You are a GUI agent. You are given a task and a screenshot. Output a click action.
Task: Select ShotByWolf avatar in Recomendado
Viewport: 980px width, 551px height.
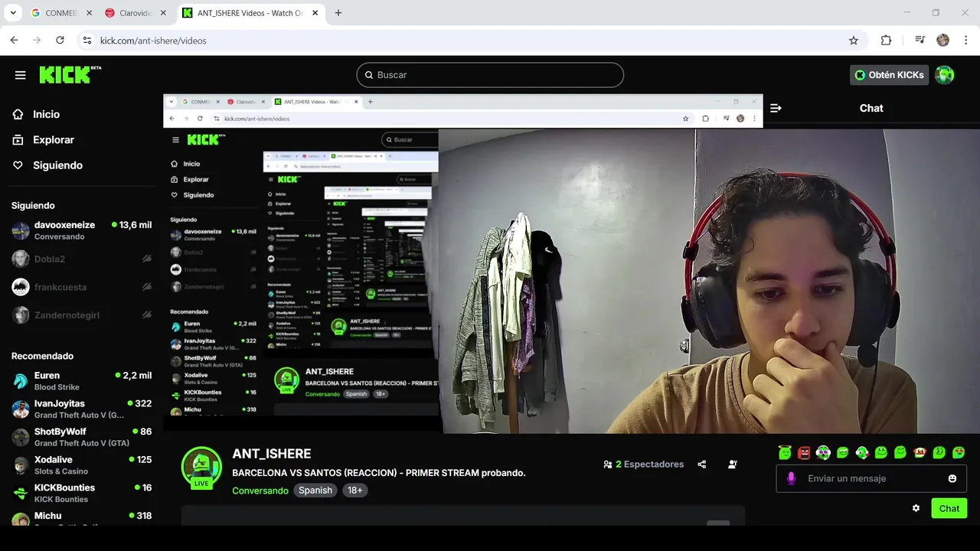tap(21, 437)
